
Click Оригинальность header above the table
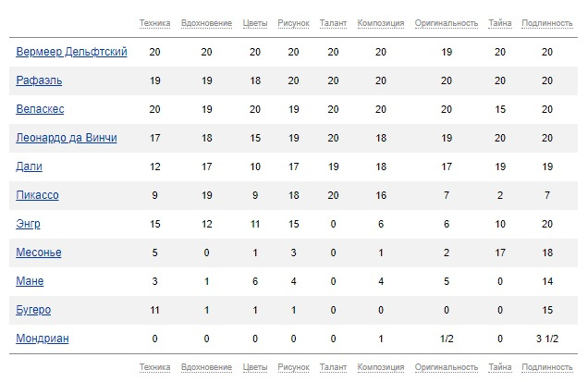(x=447, y=22)
